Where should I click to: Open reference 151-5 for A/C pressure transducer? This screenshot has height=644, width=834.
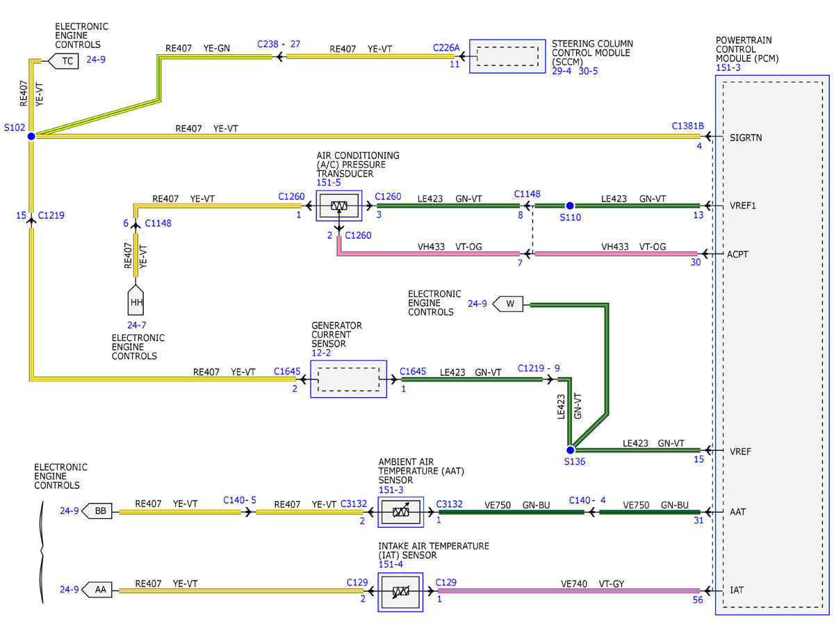click(329, 183)
